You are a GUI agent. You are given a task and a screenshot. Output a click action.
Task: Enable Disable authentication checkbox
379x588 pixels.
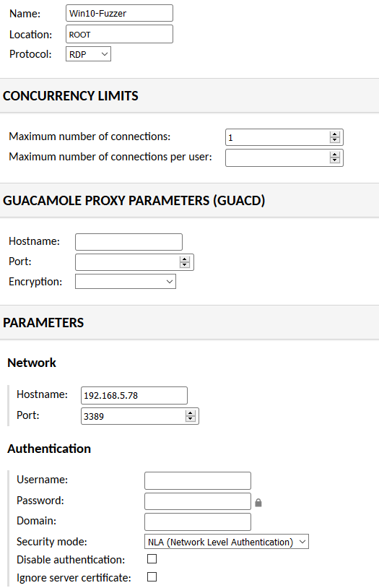click(x=152, y=559)
